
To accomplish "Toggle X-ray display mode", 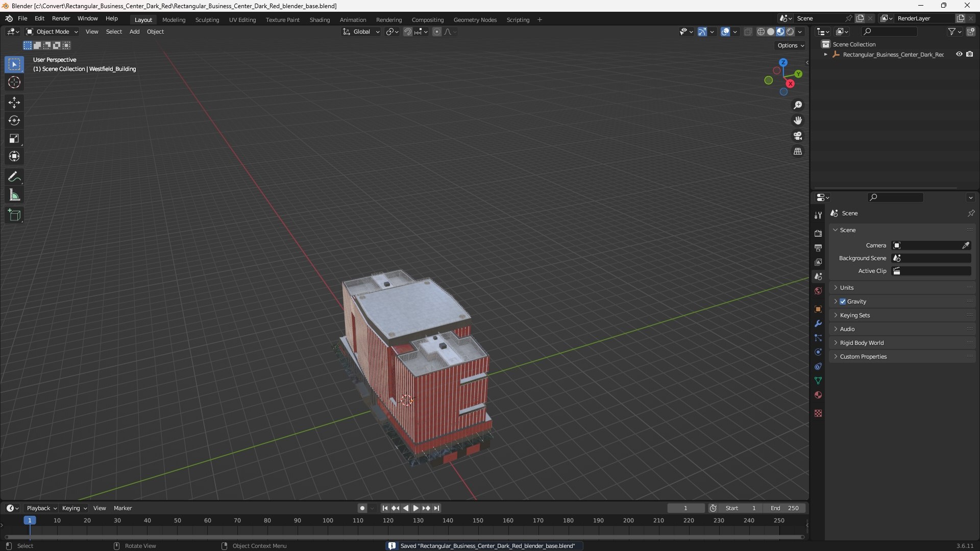I will (748, 32).
